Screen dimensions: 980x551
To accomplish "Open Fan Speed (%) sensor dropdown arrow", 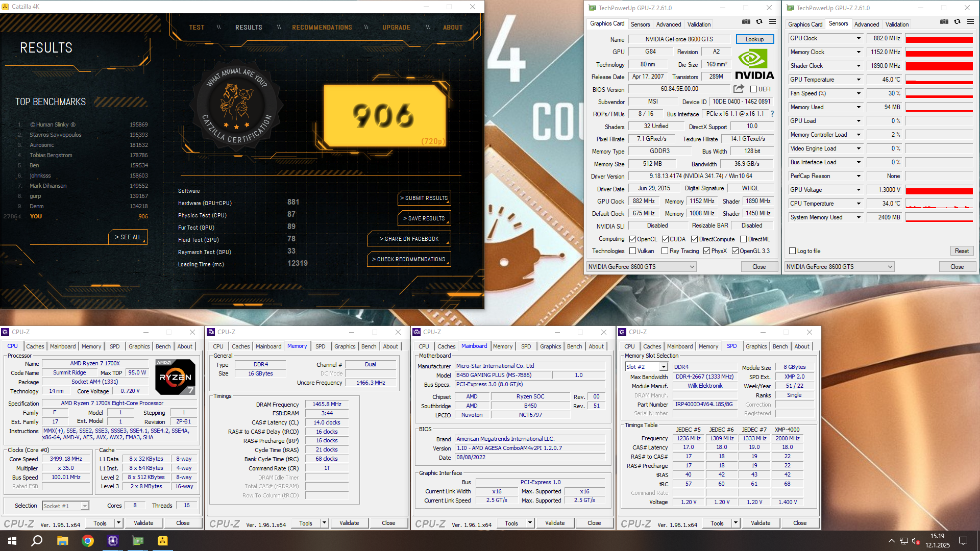I will [859, 93].
